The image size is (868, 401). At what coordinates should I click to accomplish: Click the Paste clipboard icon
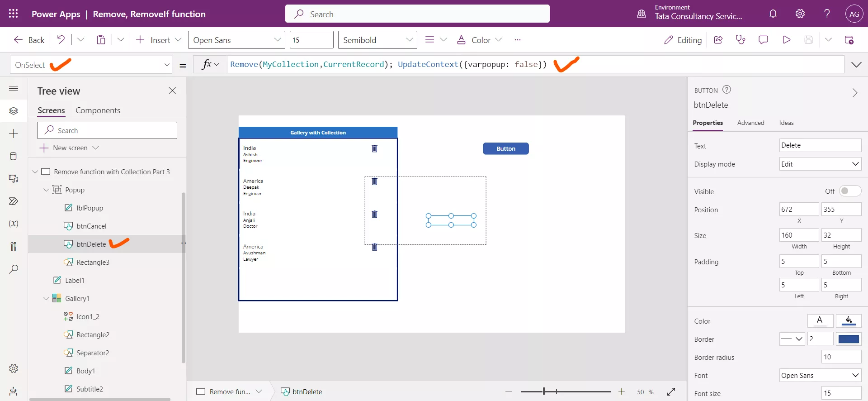(x=101, y=40)
